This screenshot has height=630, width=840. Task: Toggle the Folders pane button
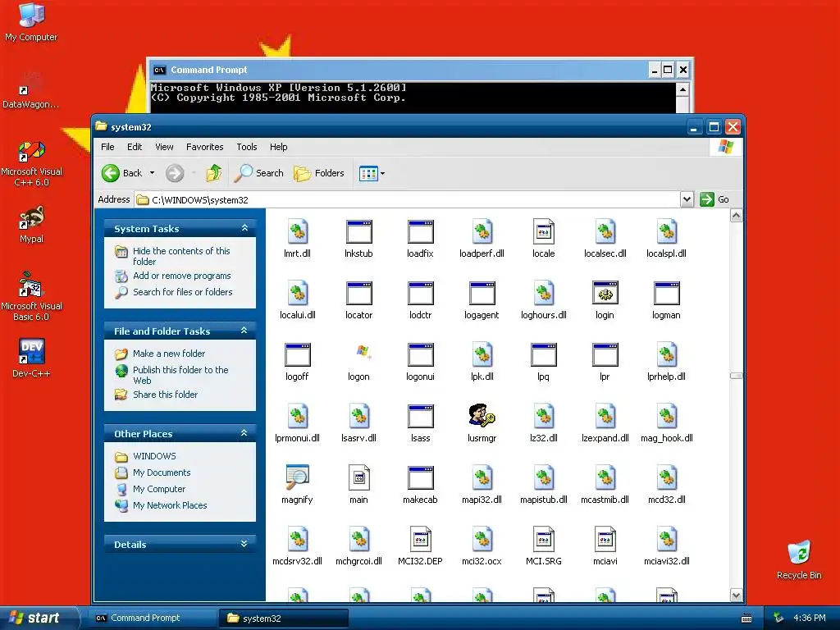[x=319, y=173]
